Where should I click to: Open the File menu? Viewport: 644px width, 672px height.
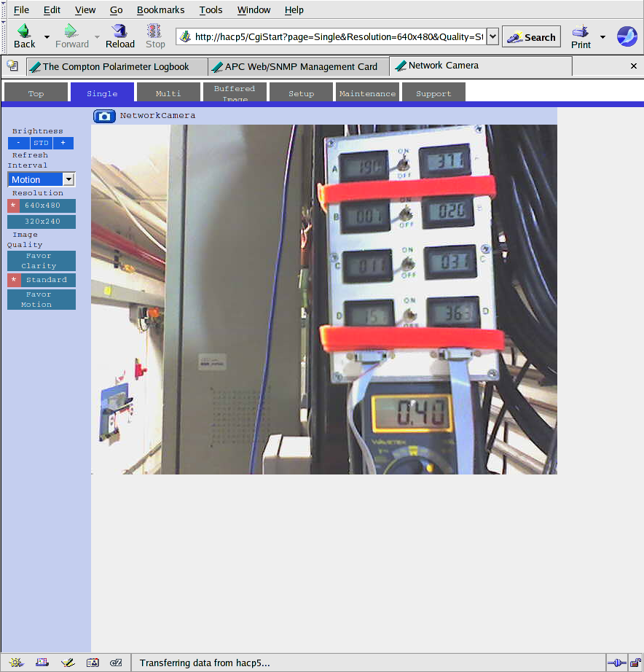click(21, 10)
